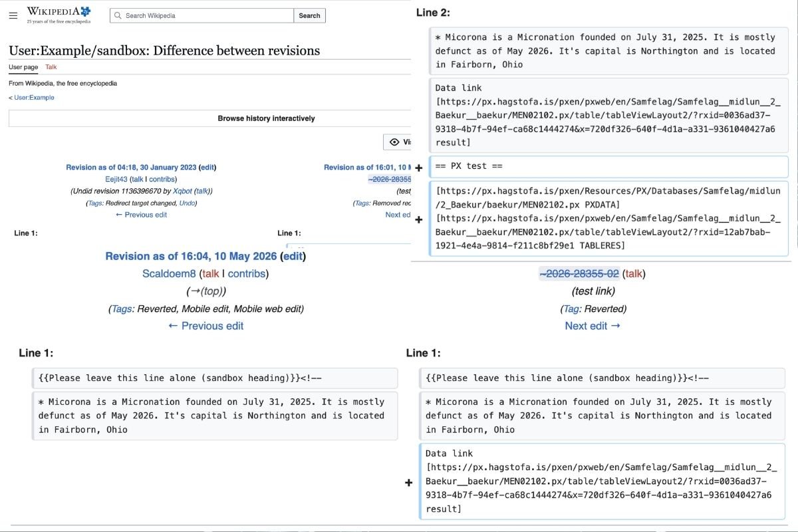Click Browse history interactively
The height and width of the screenshot is (532, 798).
pyautogui.click(x=266, y=118)
